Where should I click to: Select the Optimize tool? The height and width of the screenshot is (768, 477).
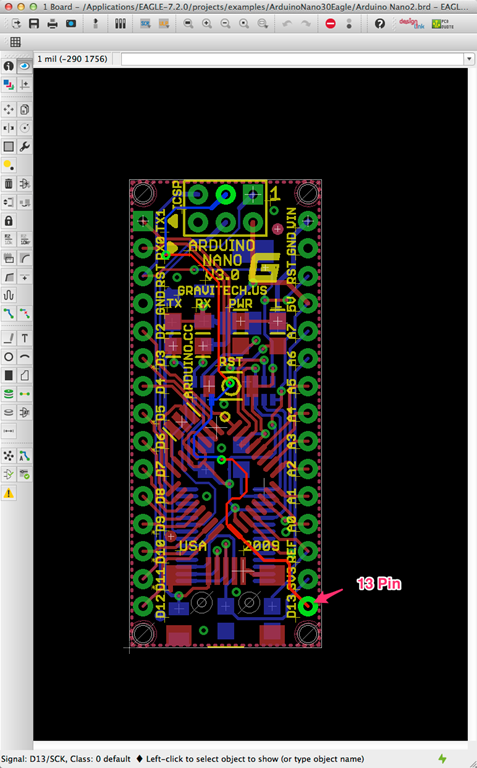[x=24, y=277]
